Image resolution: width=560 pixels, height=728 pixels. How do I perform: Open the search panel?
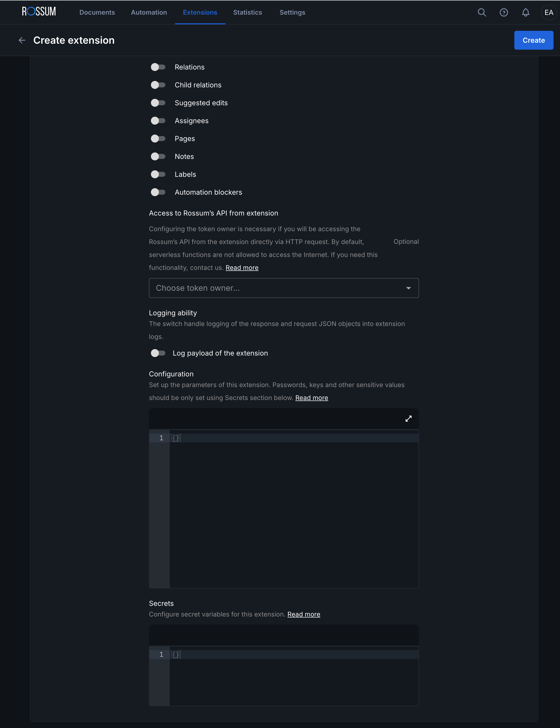pyautogui.click(x=482, y=13)
